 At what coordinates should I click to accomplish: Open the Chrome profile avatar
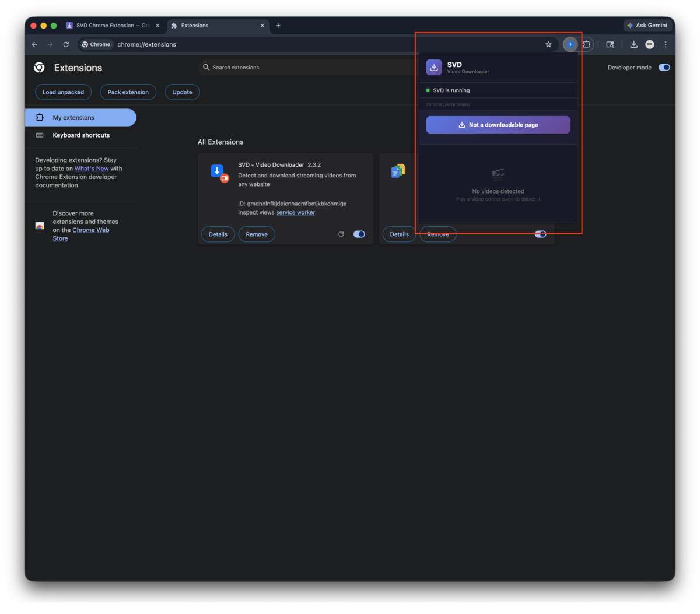[x=650, y=44]
